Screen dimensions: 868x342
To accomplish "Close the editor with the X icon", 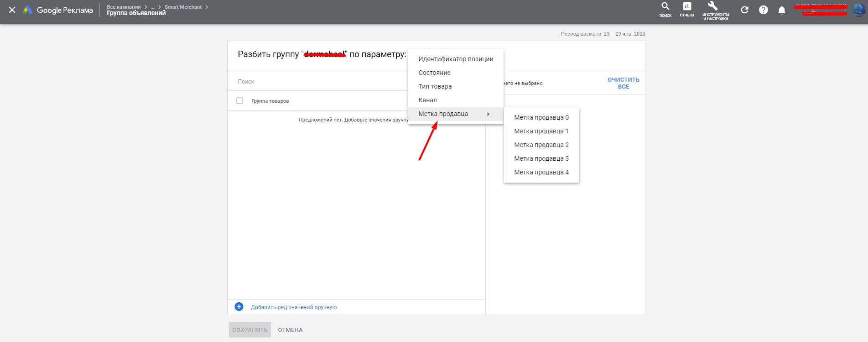I will coord(12,10).
